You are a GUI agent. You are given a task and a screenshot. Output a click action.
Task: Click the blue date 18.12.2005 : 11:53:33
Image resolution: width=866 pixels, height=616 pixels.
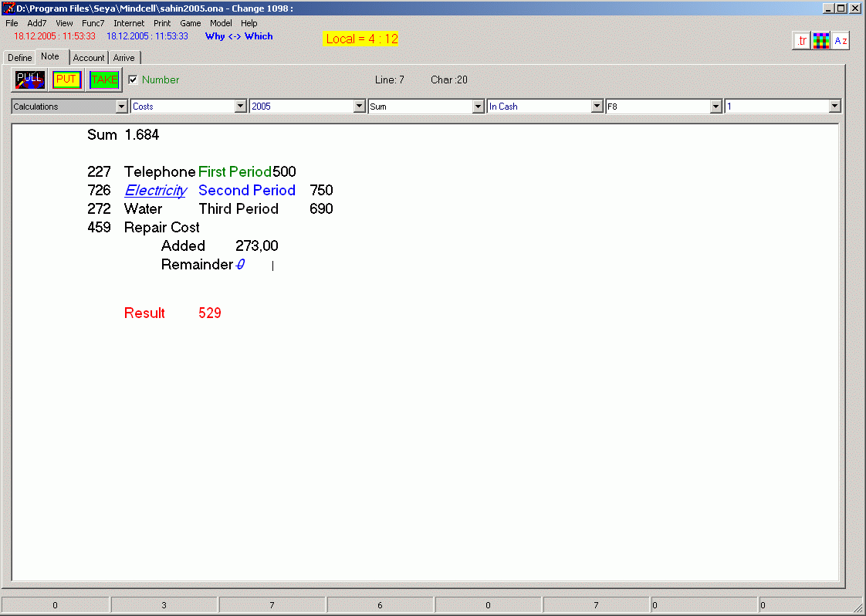pyautogui.click(x=147, y=36)
